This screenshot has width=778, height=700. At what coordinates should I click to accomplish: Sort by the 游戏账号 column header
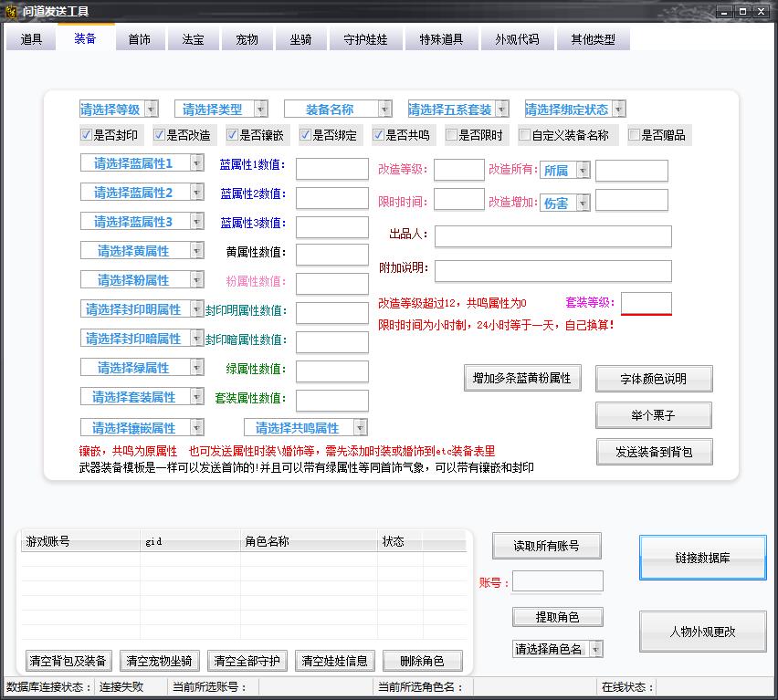coord(81,541)
